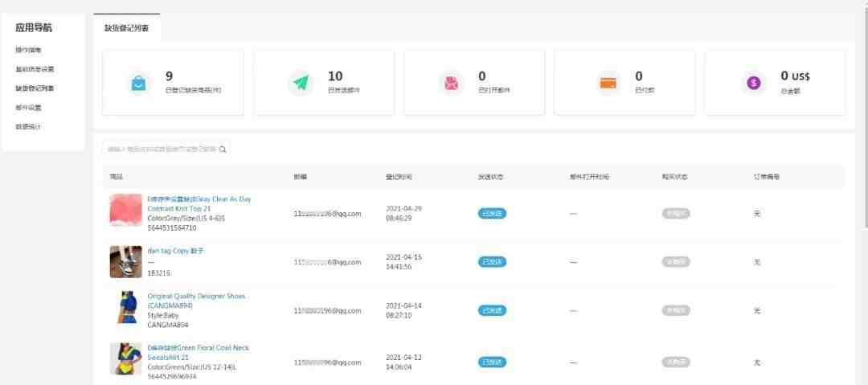Click the total amount 0 US$
The image size is (868, 385).
coord(796,76)
